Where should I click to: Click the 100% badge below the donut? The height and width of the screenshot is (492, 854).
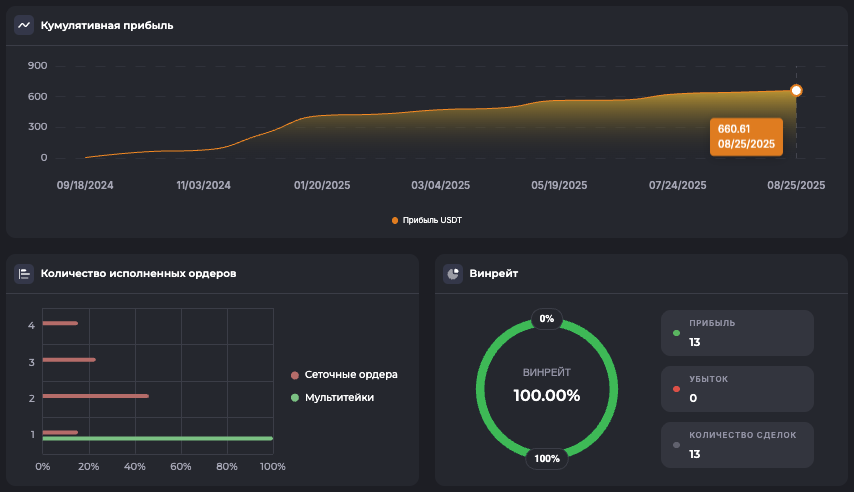coord(546,459)
